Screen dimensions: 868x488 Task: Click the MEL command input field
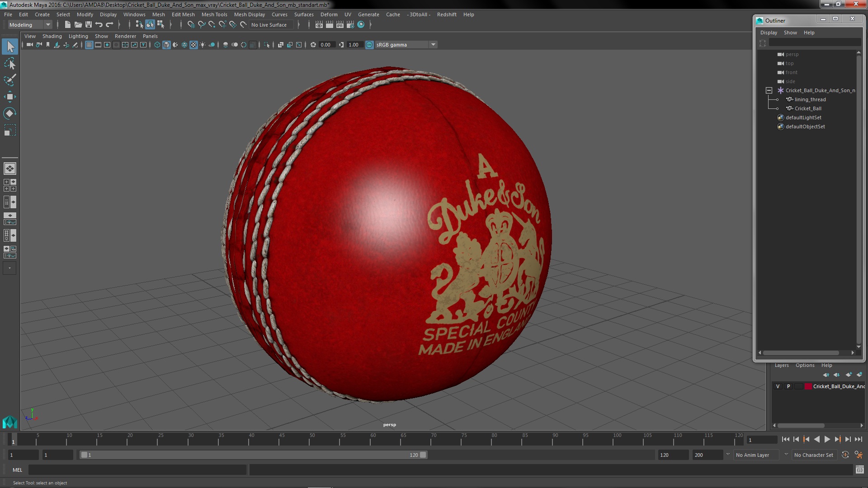pyautogui.click(x=137, y=470)
